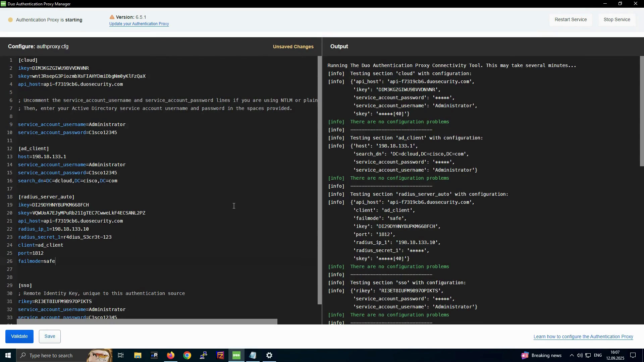Click the 'port=1812' line in editor
The image size is (644, 362).
point(31,253)
